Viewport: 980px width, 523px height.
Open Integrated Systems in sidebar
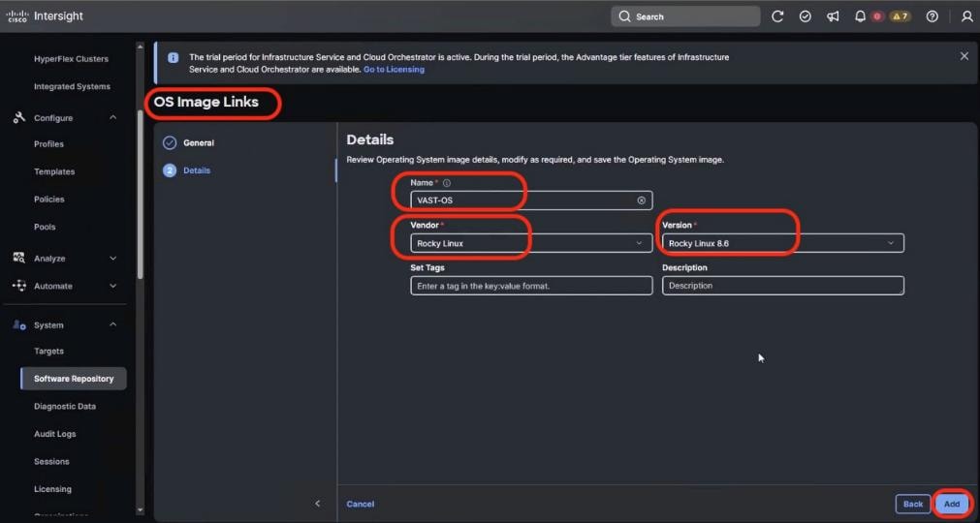click(x=72, y=86)
